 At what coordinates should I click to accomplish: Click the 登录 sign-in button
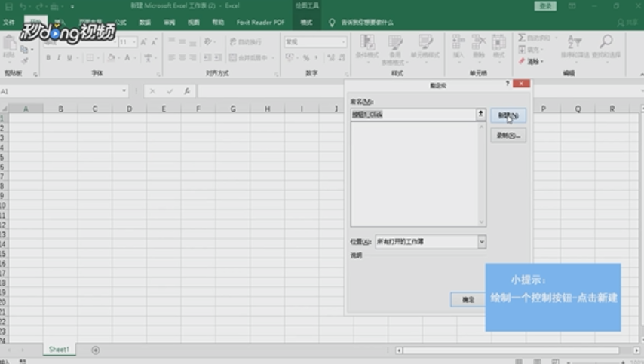click(545, 6)
